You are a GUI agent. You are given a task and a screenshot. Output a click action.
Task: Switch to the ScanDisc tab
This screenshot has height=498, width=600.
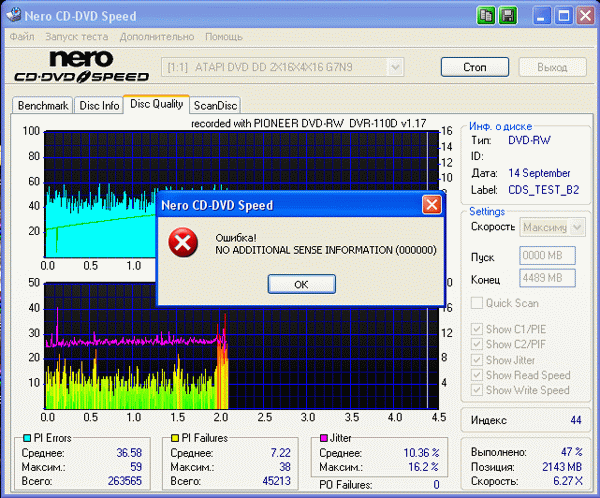(215, 105)
